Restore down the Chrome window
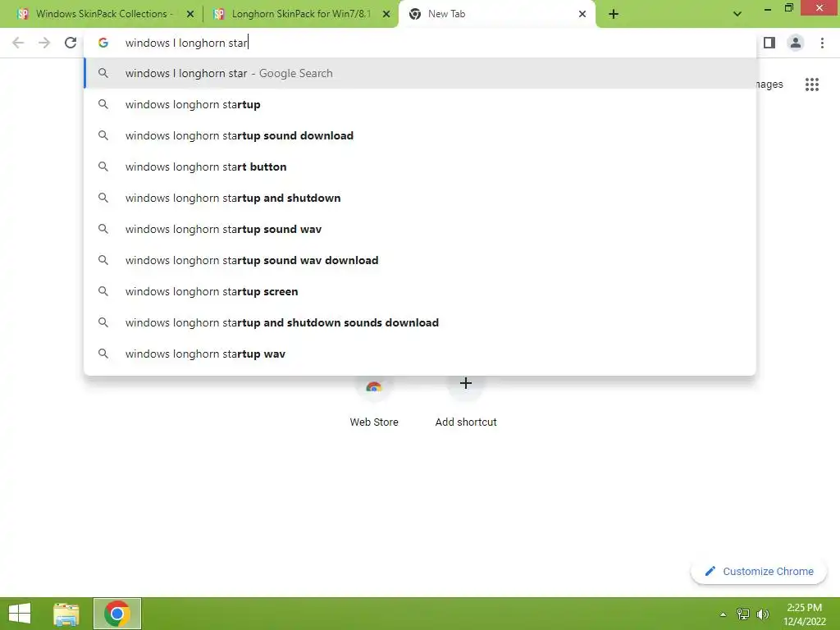 (x=789, y=8)
